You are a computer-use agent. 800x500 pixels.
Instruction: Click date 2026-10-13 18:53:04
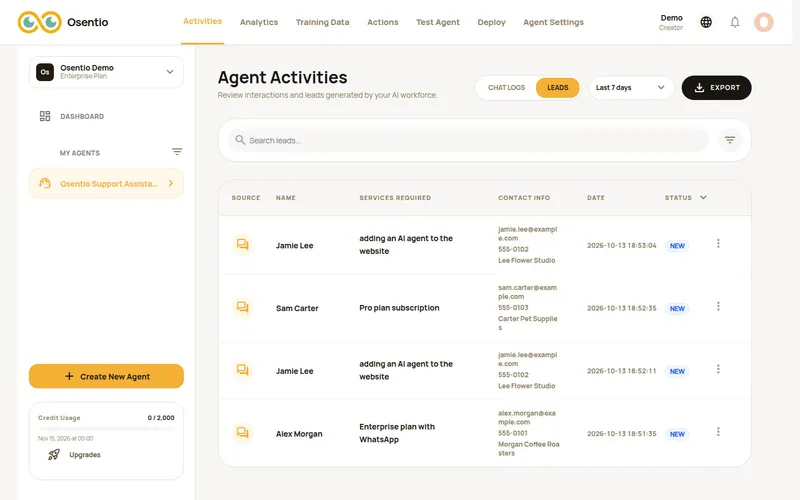[x=621, y=245]
